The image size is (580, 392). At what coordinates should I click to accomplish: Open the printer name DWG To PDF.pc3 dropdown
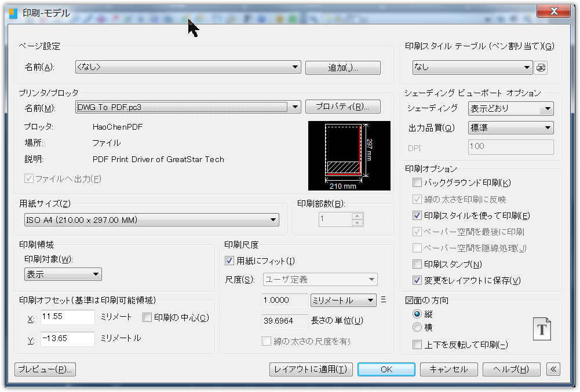click(188, 107)
